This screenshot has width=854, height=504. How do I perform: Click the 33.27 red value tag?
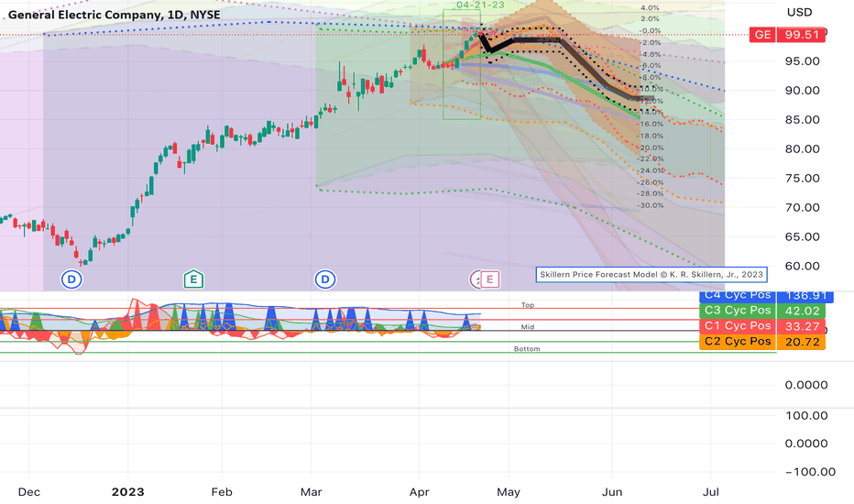pyautogui.click(x=802, y=326)
